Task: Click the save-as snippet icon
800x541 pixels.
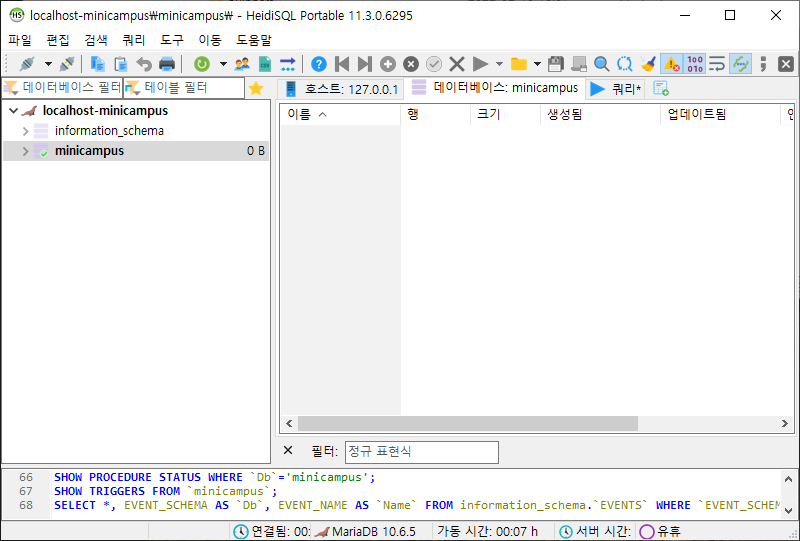Action: 579,64
